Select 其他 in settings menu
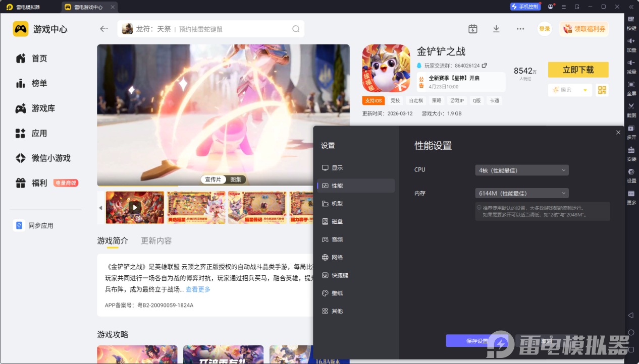The height and width of the screenshot is (364, 639). click(x=356, y=311)
